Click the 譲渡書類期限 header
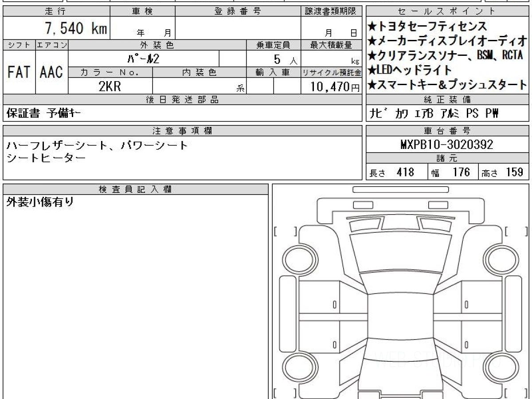532x399 pixels. [x=332, y=12]
